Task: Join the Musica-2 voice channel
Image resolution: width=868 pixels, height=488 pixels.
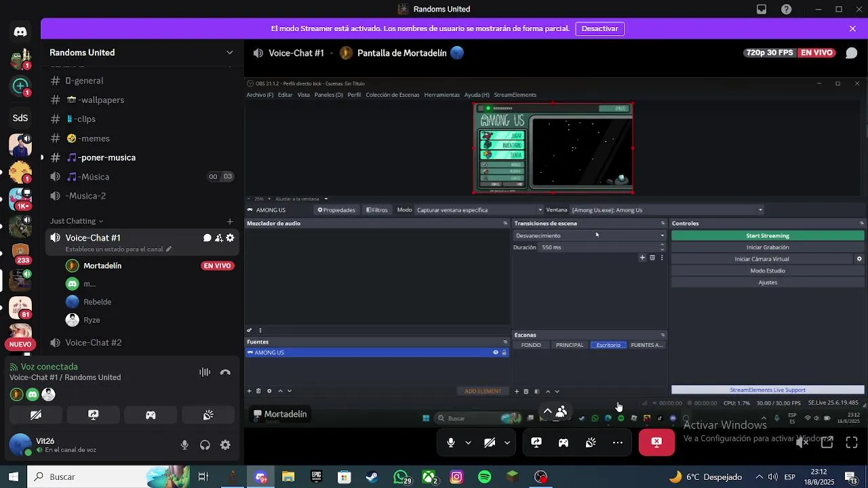Action: point(142,196)
